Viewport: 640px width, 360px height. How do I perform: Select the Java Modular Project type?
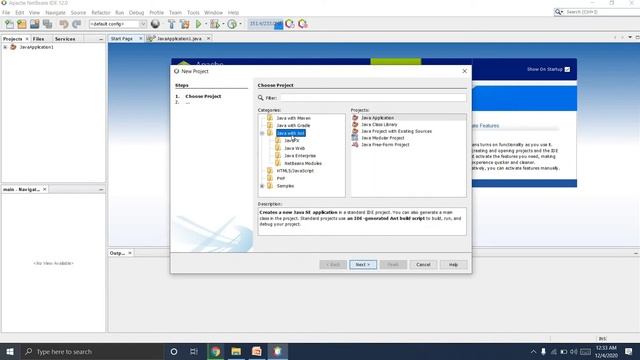pos(382,138)
